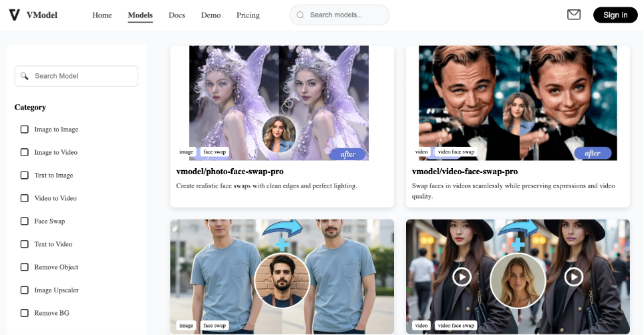Open the Docs page
644x335 pixels.
[x=176, y=15]
